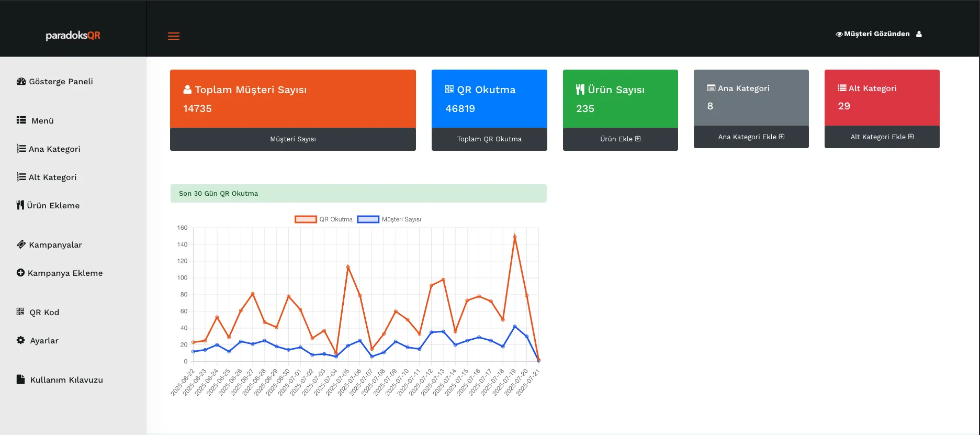Click the Toplam QR Okutma button

pyautogui.click(x=489, y=139)
